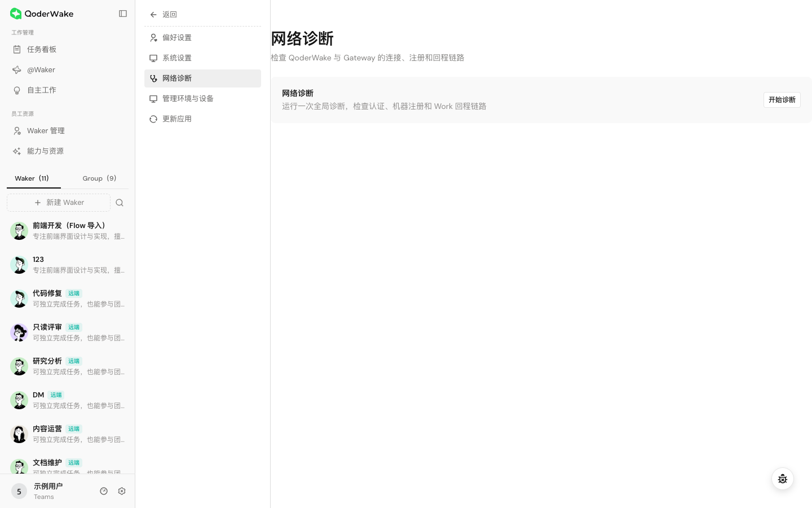Open the 内容运营 Waker
The height and width of the screenshot is (508, 812).
pos(68,434)
